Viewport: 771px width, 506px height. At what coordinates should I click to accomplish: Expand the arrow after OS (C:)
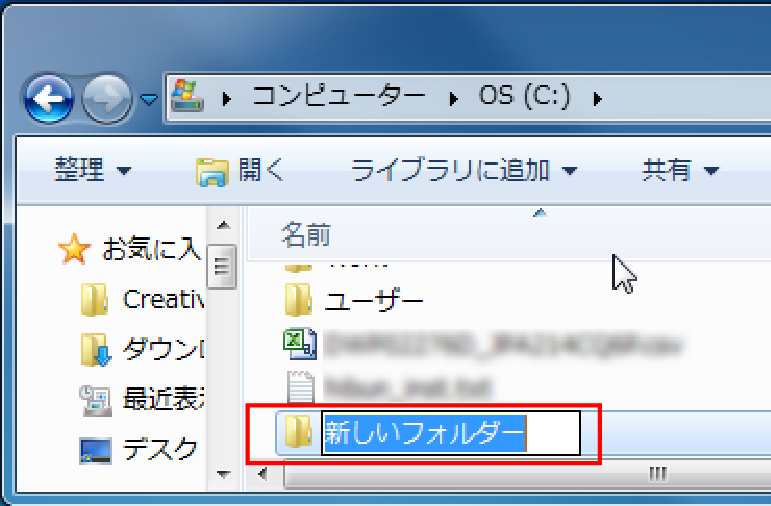[x=599, y=98]
